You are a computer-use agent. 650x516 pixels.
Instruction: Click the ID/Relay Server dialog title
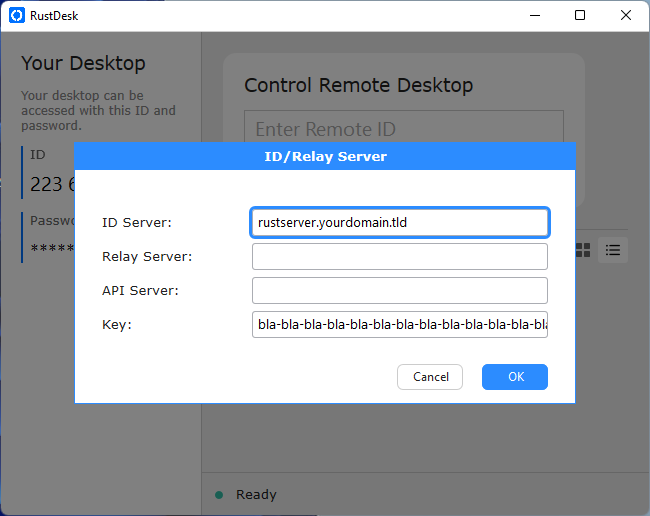[x=325, y=157]
